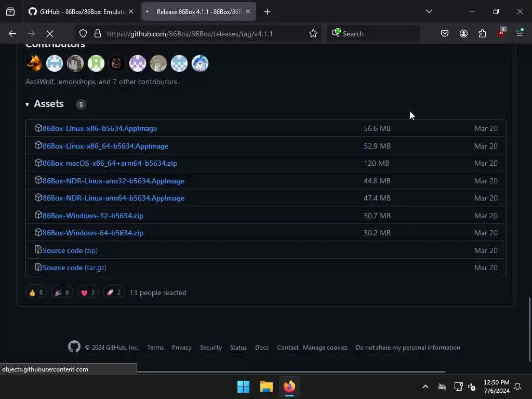Open File Explorer from the taskbar
The image size is (532, 399).
pos(267,387)
